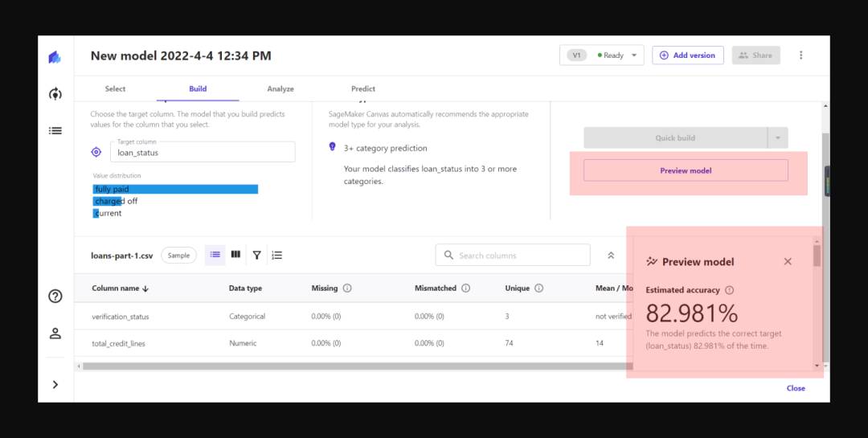Open the Datasets list icon in the sidebar
The width and height of the screenshot is (868, 438).
coord(55,131)
